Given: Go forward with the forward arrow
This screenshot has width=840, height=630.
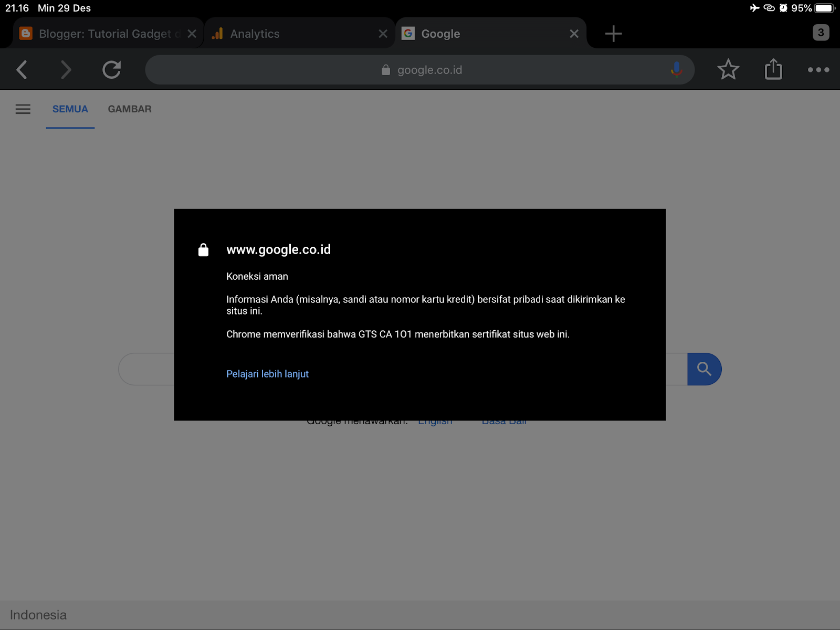Looking at the screenshot, I should (x=66, y=70).
